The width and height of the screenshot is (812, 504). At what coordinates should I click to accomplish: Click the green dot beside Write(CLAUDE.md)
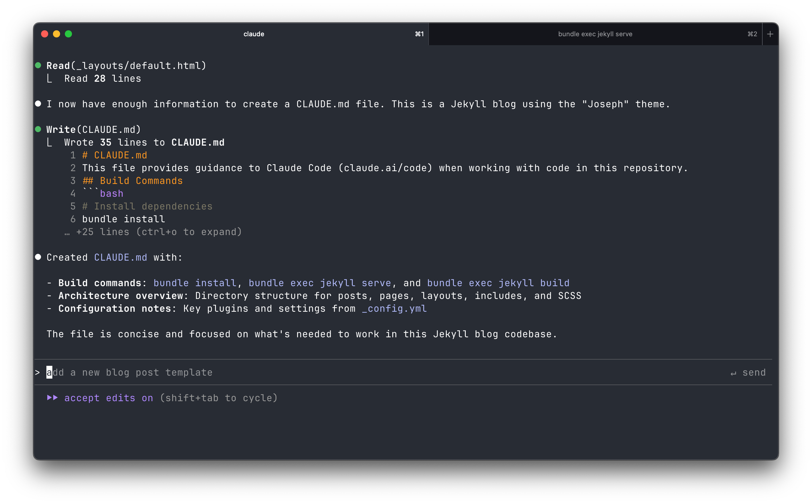(x=38, y=129)
